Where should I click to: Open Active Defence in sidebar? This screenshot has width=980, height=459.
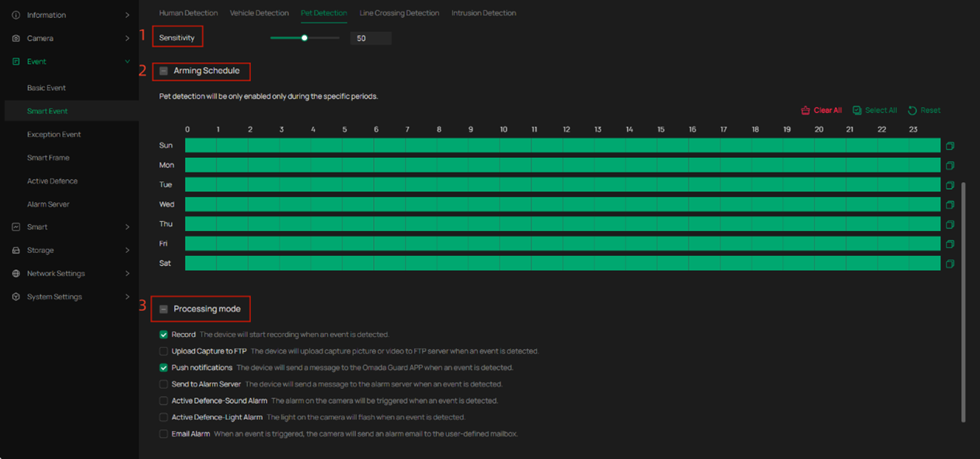pos(52,181)
